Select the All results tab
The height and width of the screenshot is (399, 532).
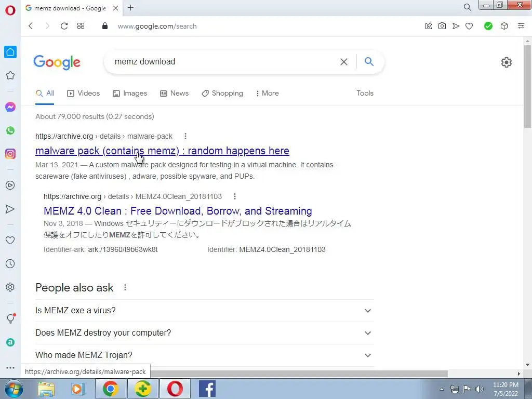point(45,94)
